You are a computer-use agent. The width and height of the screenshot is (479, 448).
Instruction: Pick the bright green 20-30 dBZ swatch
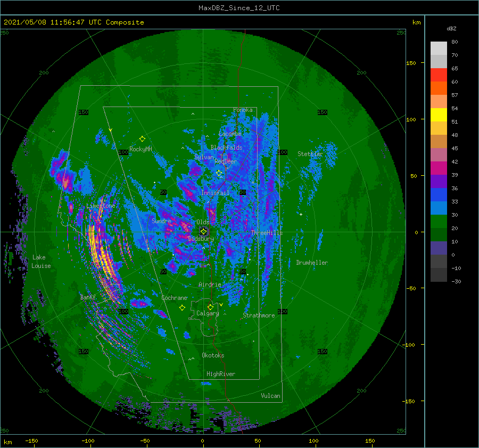tap(439, 222)
